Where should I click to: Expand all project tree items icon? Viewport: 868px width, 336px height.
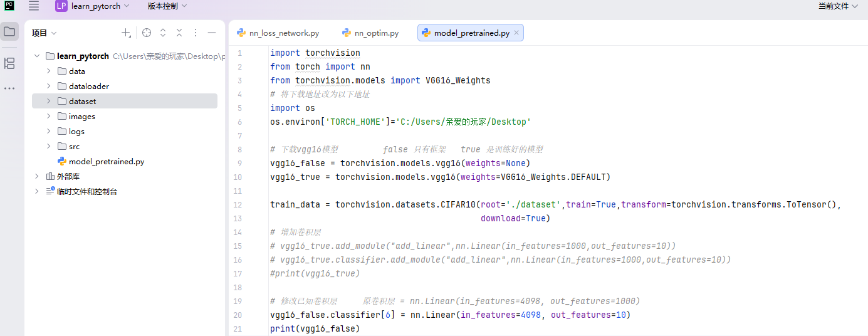click(x=163, y=33)
